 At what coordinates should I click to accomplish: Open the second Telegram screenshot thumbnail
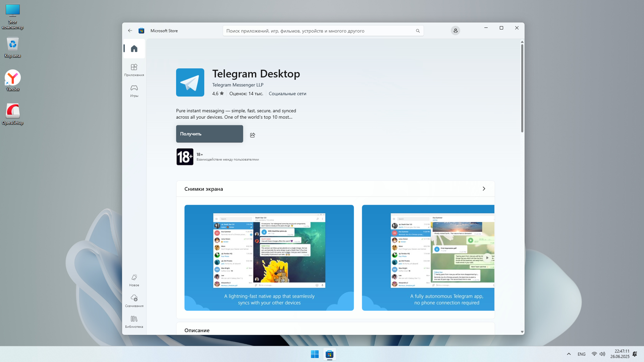[428, 258]
